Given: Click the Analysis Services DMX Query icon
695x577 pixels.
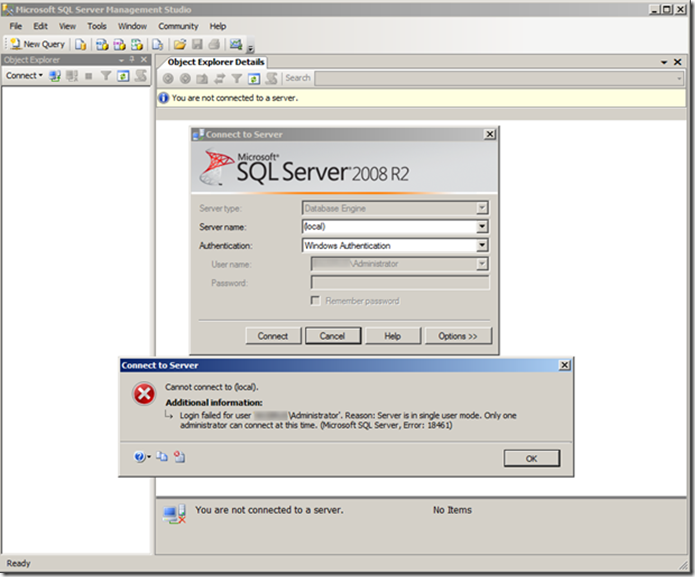Looking at the screenshot, I should pos(120,44).
